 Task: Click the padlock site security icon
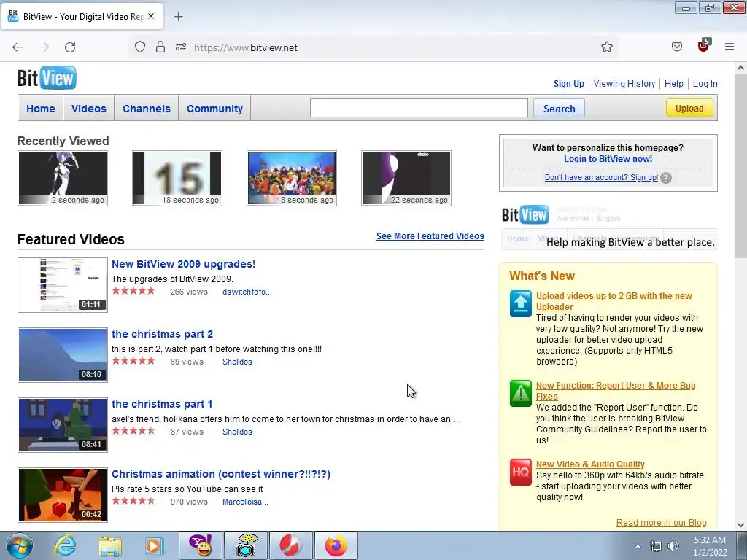click(160, 47)
